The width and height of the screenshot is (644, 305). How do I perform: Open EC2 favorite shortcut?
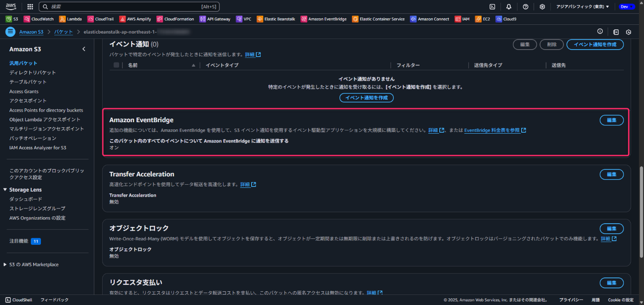pos(483,19)
